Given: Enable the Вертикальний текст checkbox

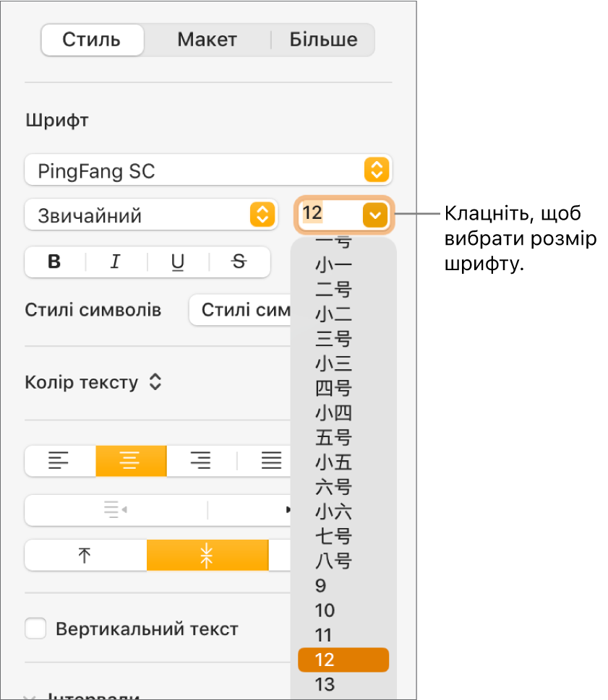Looking at the screenshot, I should point(35,628).
